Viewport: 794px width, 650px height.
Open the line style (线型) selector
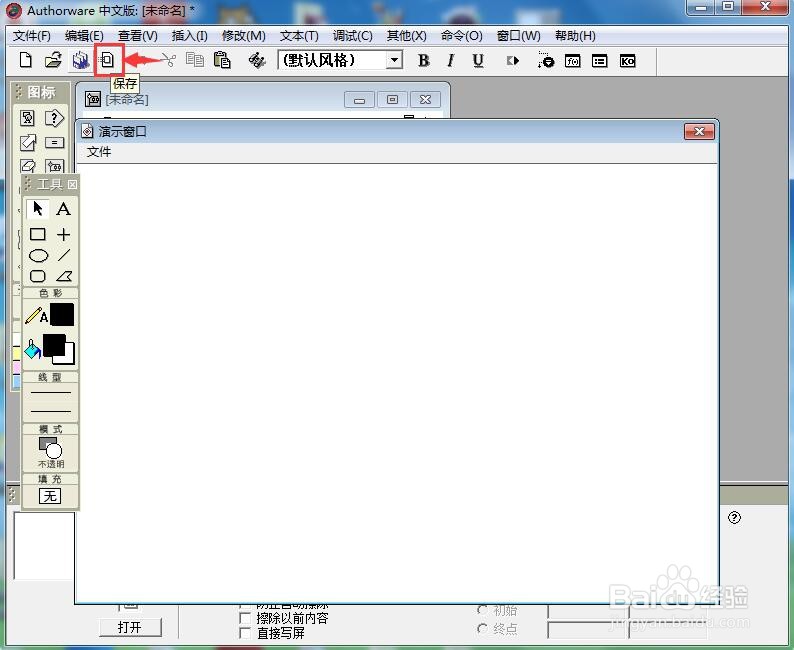pyautogui.click(x=50, y=401)
